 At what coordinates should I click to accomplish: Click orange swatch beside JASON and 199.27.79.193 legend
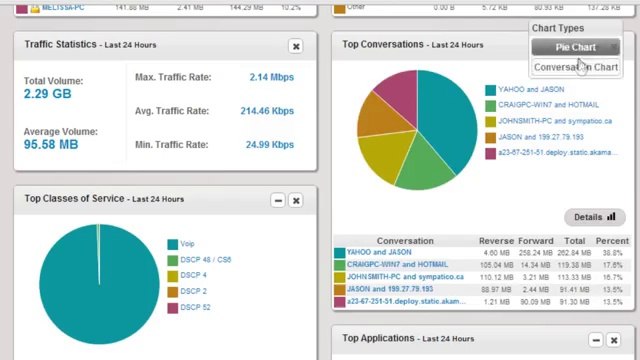[490, 138]
